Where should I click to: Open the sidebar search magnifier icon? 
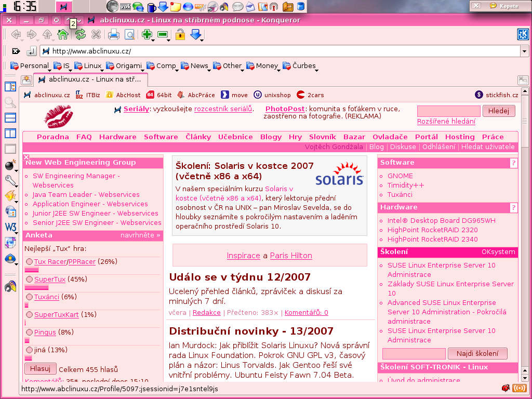point(10,102)
